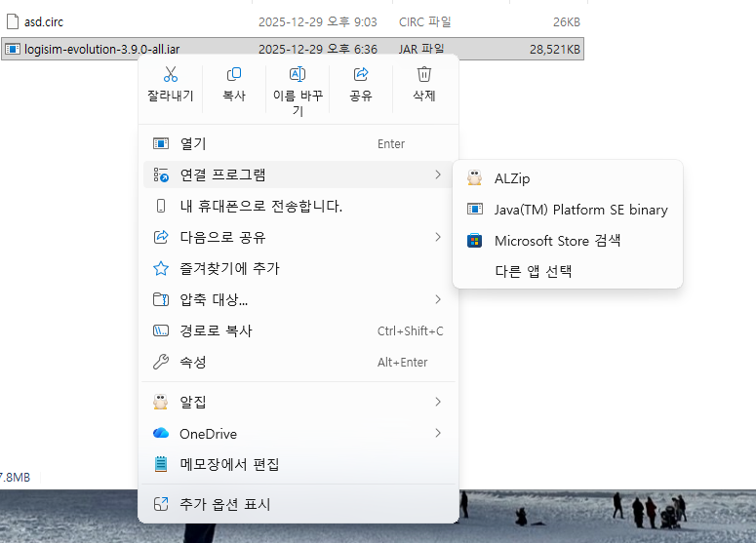This screenshot has width=756, height=543.
Task: Click the Microsoft Store icon
Action: (x=474, y=241)
